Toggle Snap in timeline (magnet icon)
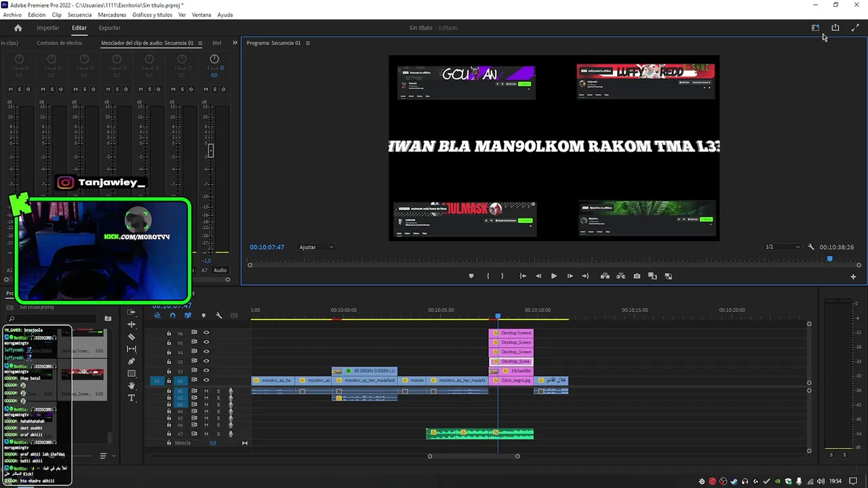This screenshot has height=488, width=868. pyautogui.click(x=172, y=315)
